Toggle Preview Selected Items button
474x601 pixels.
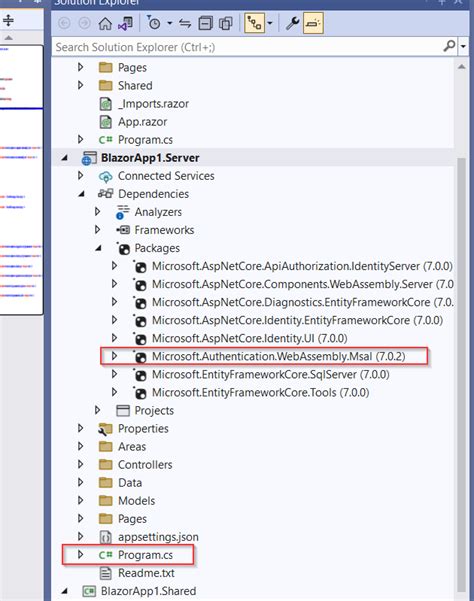[x=313, y=23]
